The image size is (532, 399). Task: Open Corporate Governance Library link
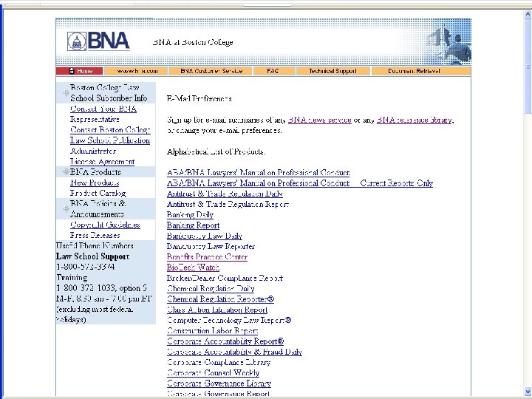point(219,383)
